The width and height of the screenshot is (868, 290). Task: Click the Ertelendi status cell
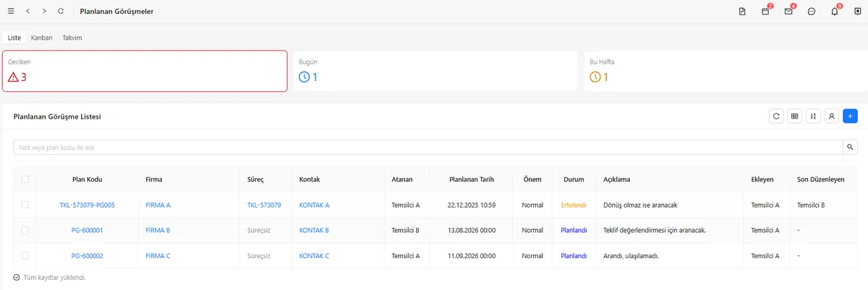coord(574,205)
